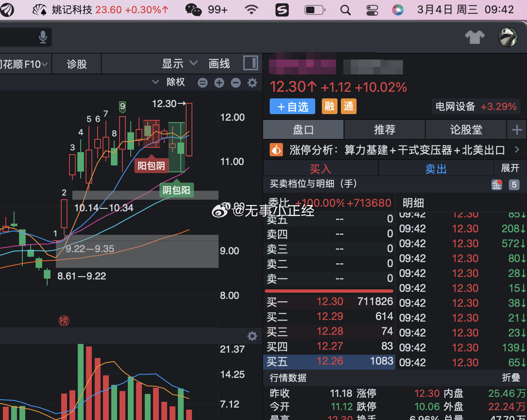The width and height of the screenshot is (527, 420).
Task: Open Wi-Fi menu bar icon
Action: pyautogui.click(x=251, y=10)
